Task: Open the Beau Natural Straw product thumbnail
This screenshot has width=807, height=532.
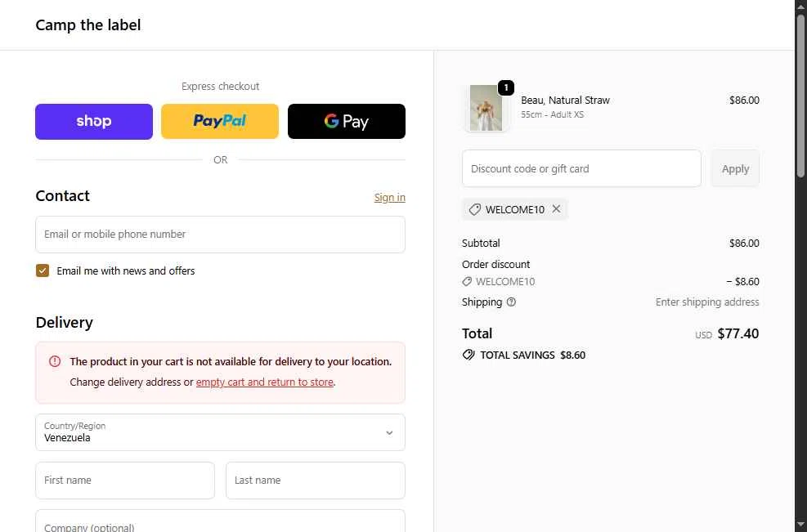Action: pyautogui.click(x=486, y=108)
